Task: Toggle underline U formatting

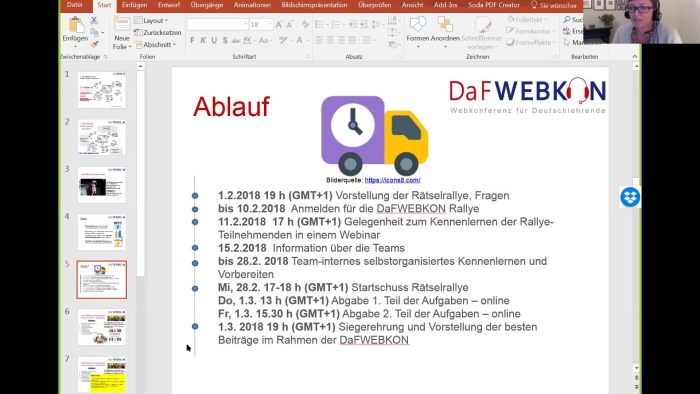Action: [214, 40]
